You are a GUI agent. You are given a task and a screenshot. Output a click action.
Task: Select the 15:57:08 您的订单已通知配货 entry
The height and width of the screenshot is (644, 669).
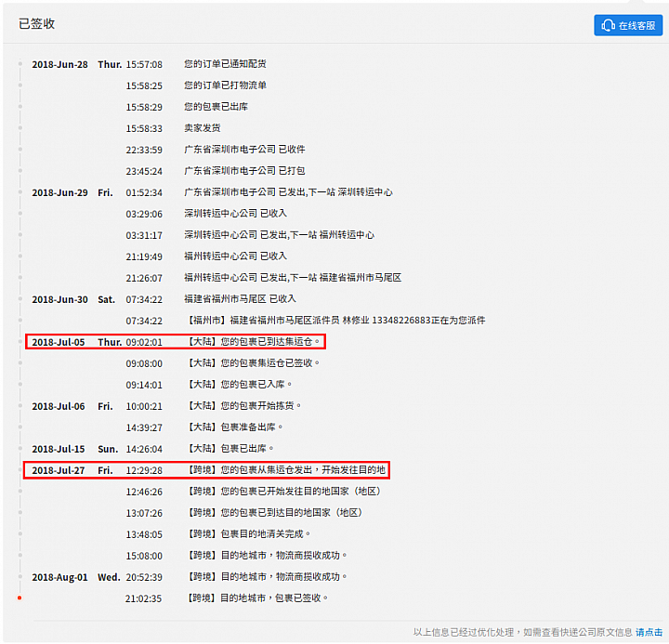point(225,64)
